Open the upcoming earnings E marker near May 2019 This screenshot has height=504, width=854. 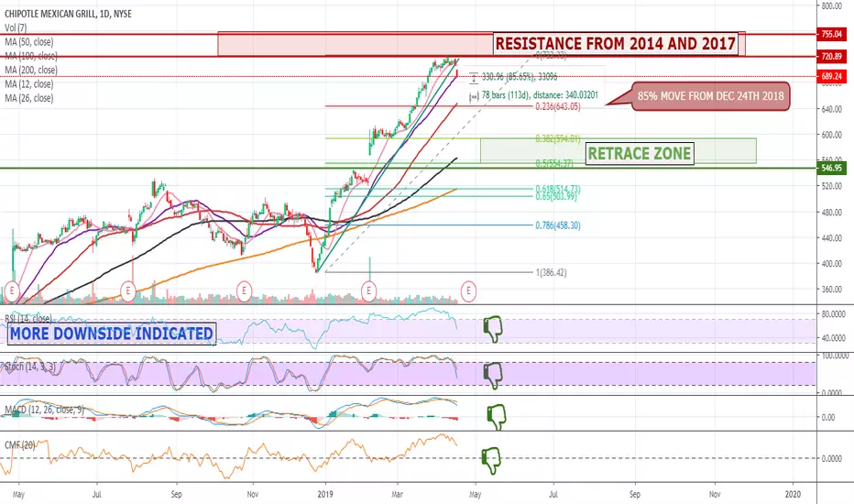(x=468, y=291)
